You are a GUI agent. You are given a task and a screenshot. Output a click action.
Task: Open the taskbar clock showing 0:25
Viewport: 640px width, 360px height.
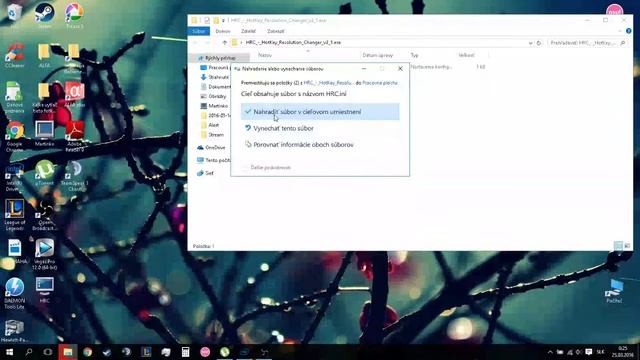[x=623, y=352]
